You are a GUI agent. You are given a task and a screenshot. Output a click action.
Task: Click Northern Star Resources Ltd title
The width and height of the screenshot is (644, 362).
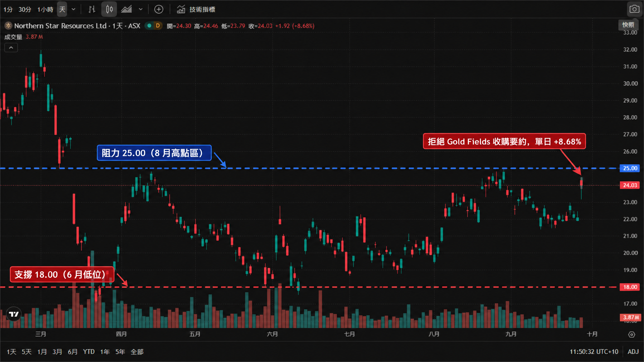pyautogui.click(x=60, y=26)
